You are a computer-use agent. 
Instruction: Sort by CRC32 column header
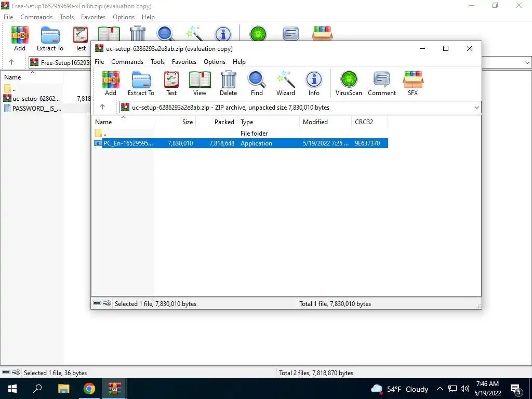pyautogui.click(x=369, y=122)
